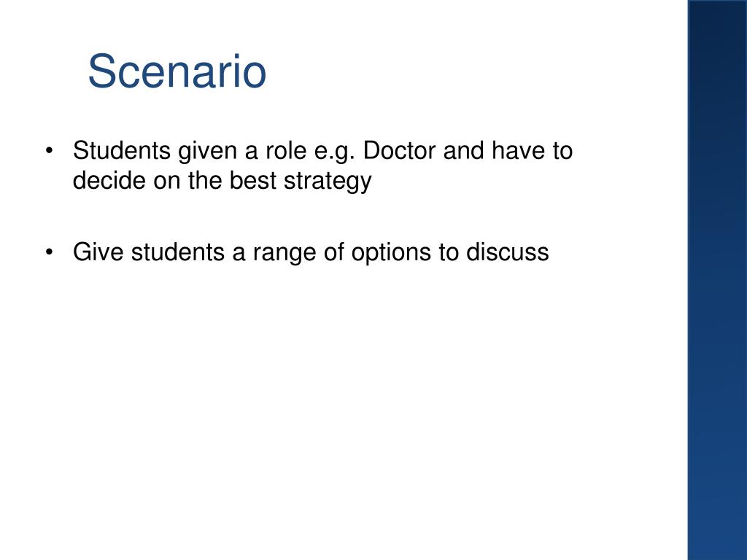Click the word "students" in second bullet
This screenshot has height=560, width=747.
point(178,252)
